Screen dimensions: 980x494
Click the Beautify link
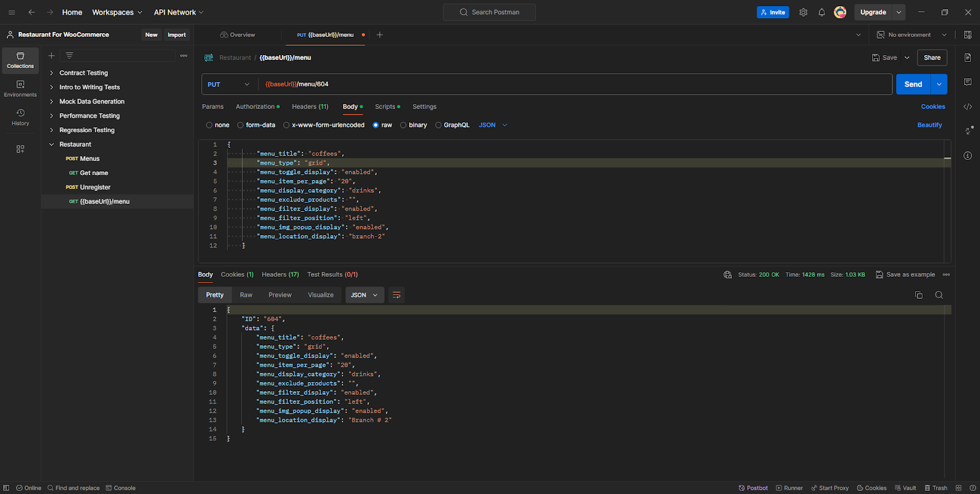tap(929, 125)
